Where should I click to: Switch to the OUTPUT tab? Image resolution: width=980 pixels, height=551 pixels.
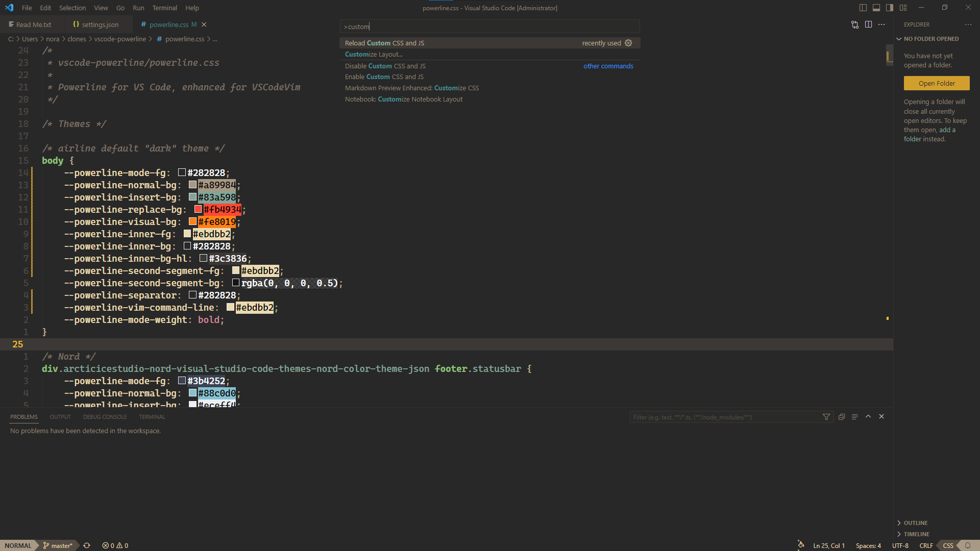[60, 417]
